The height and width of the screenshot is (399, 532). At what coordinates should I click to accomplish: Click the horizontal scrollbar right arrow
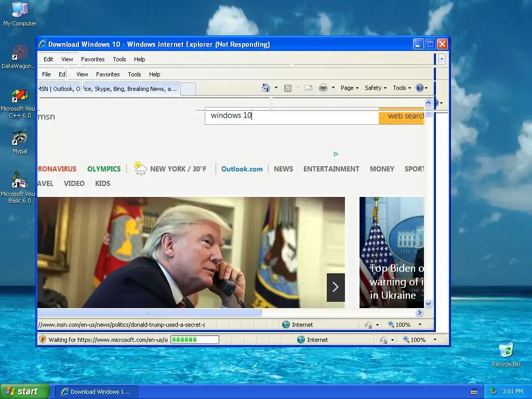pyautogui.click(x=420, y=312)
